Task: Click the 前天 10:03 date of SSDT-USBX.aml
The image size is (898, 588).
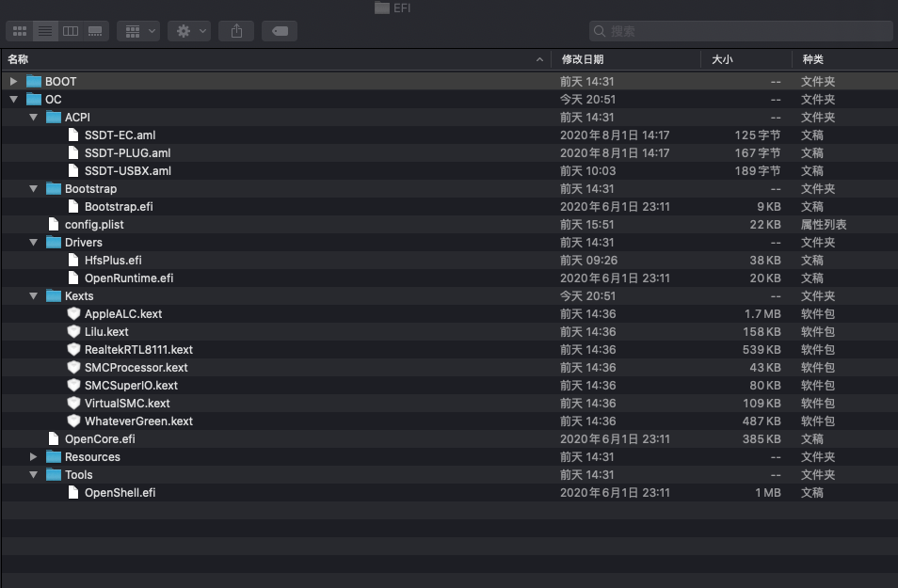Action: click(x=587, y=170)
